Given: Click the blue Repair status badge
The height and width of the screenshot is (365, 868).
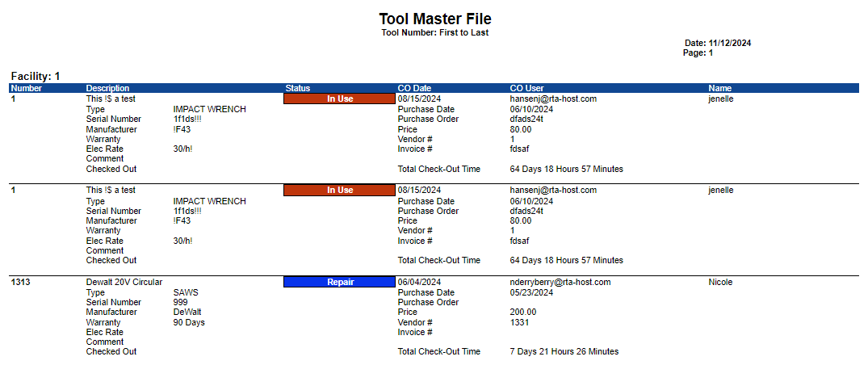Looking at the screenshot, I should coord(339,283).
